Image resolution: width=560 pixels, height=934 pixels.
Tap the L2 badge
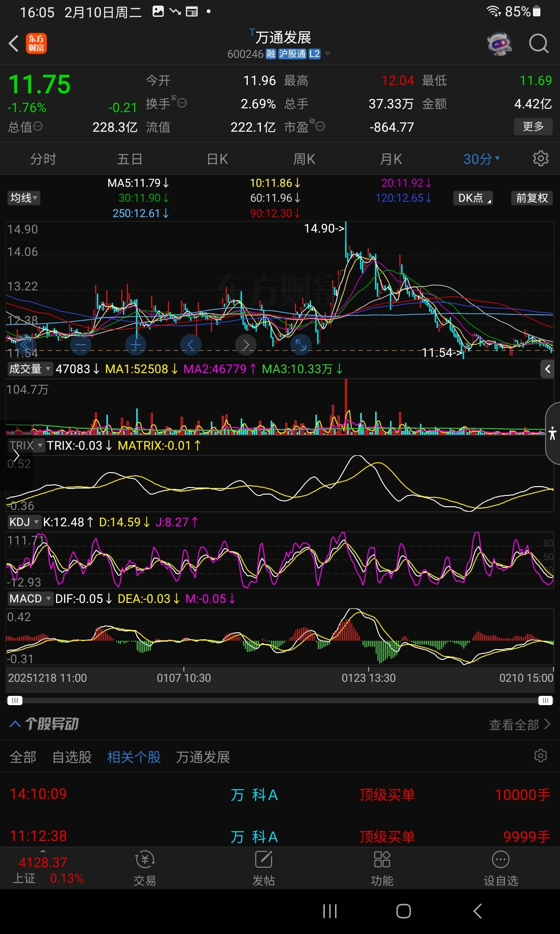coord(315,54)
